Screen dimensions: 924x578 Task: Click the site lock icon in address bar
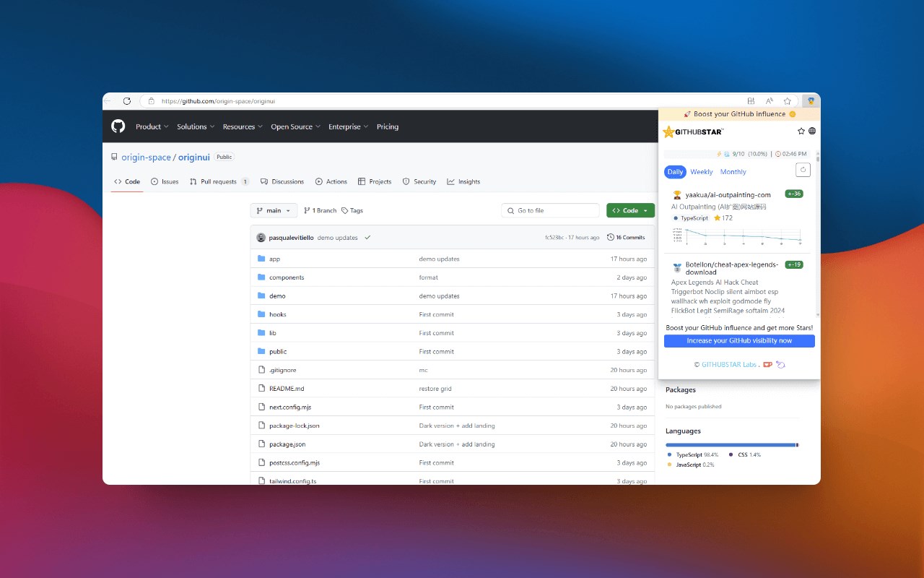[x=151, y=101]
